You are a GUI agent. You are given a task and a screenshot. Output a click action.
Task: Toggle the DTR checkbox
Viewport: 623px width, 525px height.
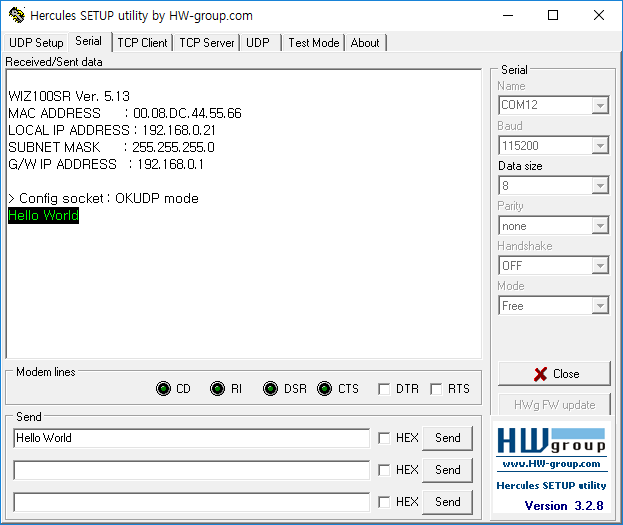pyautogui.click(x=384, y=389)
